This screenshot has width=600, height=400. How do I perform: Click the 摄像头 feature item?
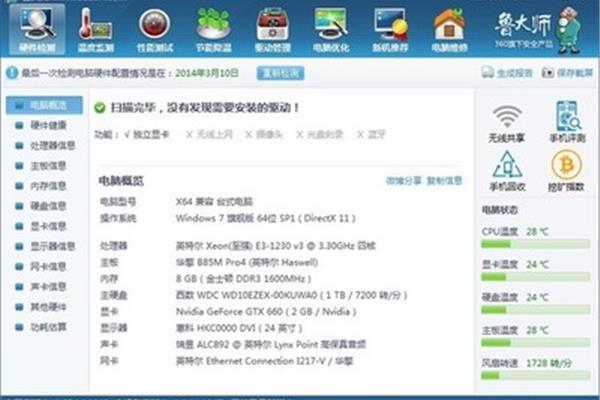click(264, 135)
